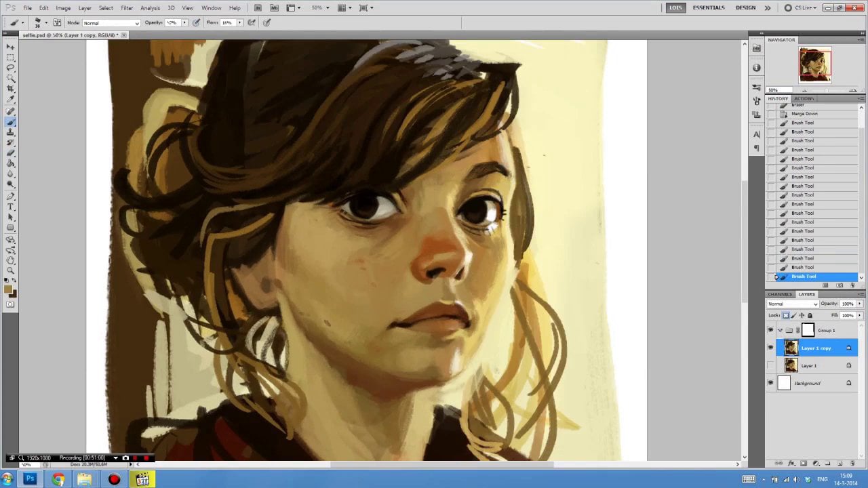This screenshot has height=488, width=868.
Task: Toggle lock transparent pixels
Action: pos(786,315)
